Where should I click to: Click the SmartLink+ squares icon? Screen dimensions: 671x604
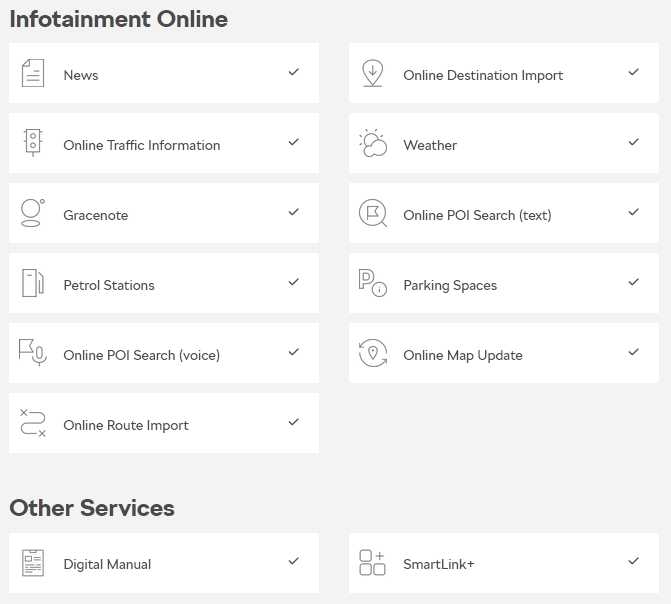point(372,563)
